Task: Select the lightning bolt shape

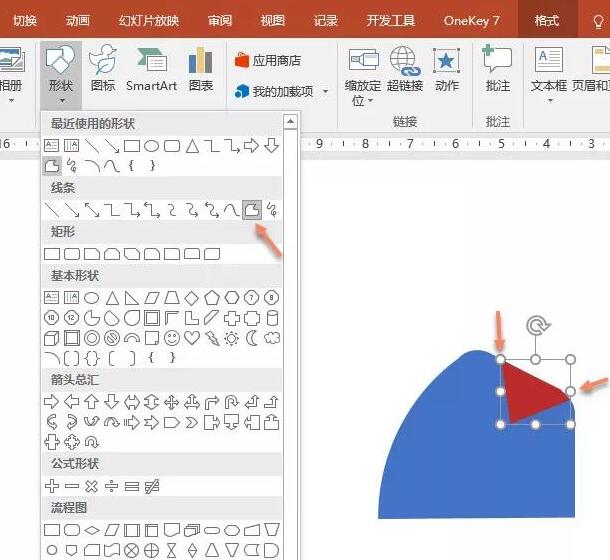Action: pos(212,338)
